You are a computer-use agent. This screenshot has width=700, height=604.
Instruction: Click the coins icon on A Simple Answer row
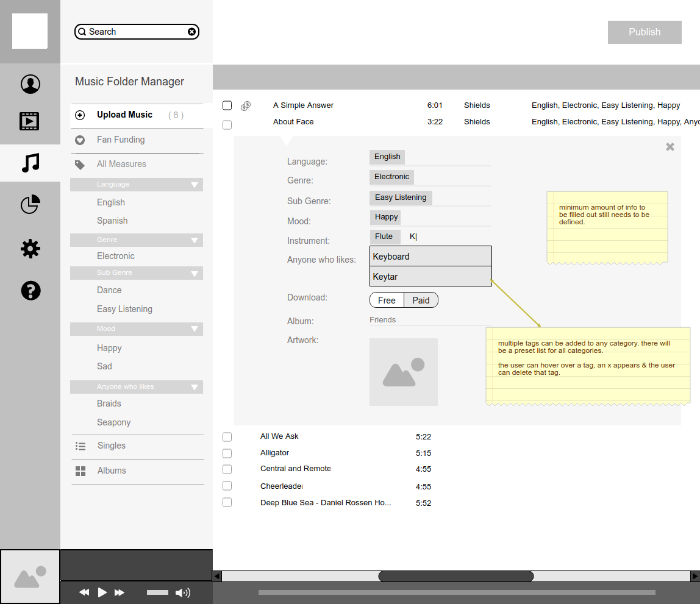[246, 105]
